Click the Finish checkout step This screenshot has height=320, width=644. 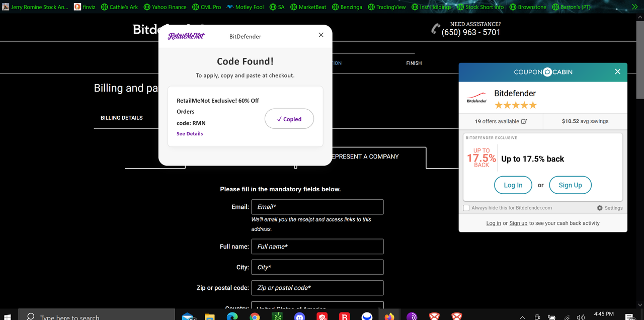pos(414,63)
